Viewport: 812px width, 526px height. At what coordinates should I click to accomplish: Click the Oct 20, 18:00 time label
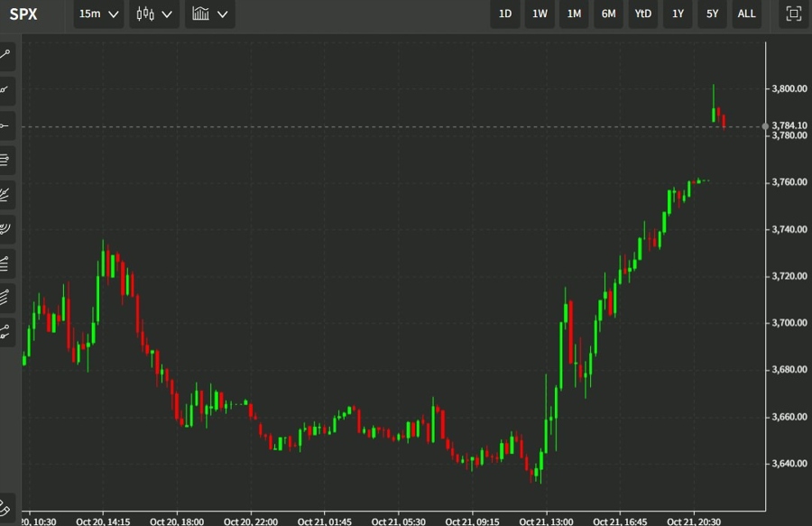pos(177,521)
